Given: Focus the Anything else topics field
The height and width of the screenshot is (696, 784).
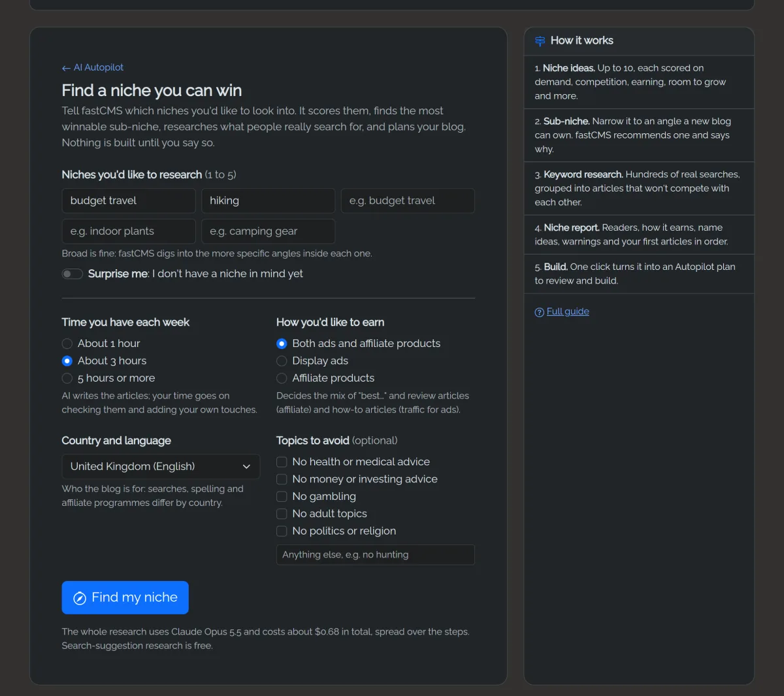Looking at the screenshot, I should click(x=376, y=555).
